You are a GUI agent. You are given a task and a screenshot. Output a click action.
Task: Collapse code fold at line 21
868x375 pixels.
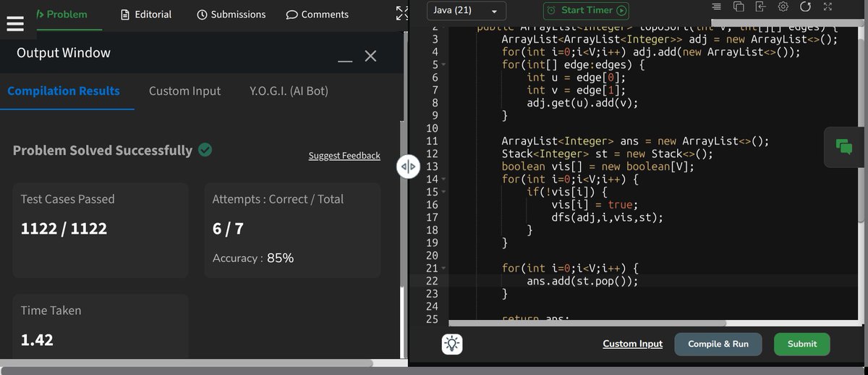(443, 269)
